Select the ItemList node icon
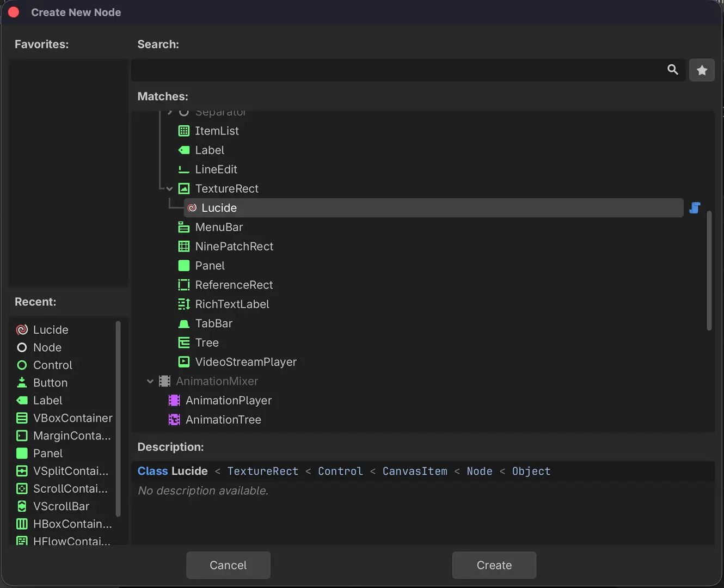 click(184, 131)
